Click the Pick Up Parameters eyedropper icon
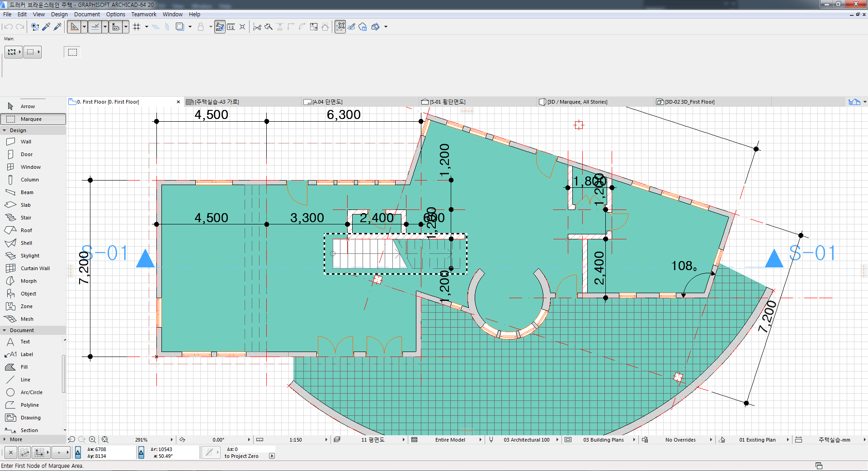 [46, 27]
